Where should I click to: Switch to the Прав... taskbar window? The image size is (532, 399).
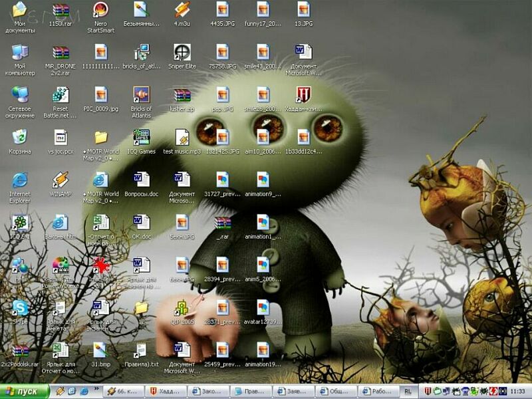[x=251, y=392]
